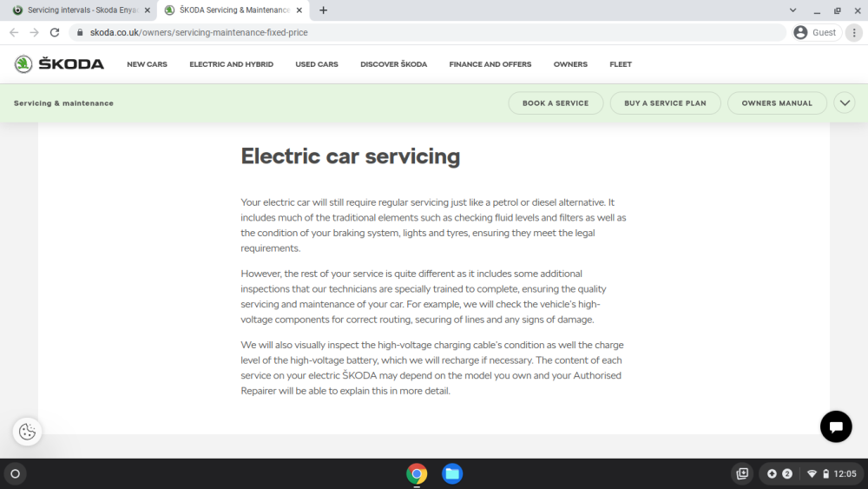Image resolution: width=868 pixels, height=489 pixels.
Task: Click Servicing & maintenance label
Action: click(63, 103)
